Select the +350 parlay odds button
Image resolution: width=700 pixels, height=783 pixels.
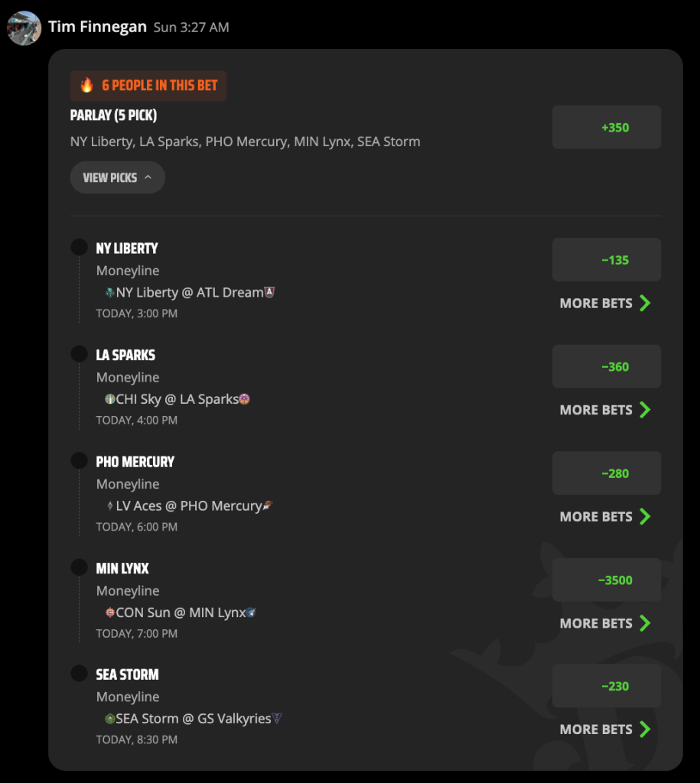click(x=607, y=128)
